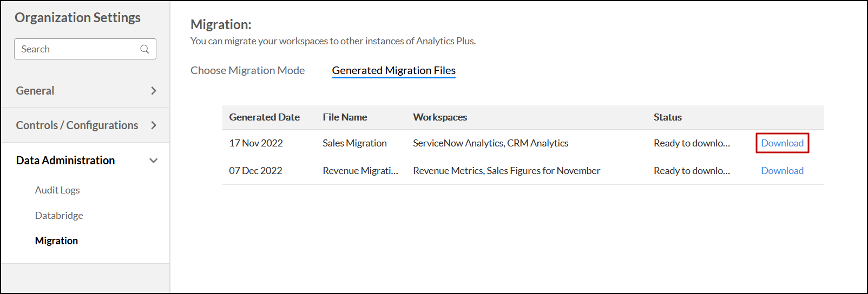Select Data Administration heading
The height and width of the screenshot is (294, 868).
[x=65, y=161]
